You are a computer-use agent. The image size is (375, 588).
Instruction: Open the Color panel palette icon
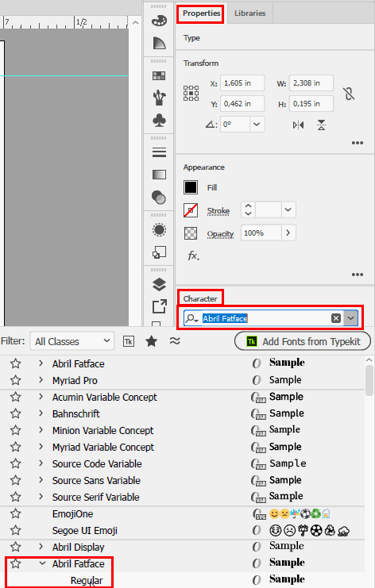(159, 21)
